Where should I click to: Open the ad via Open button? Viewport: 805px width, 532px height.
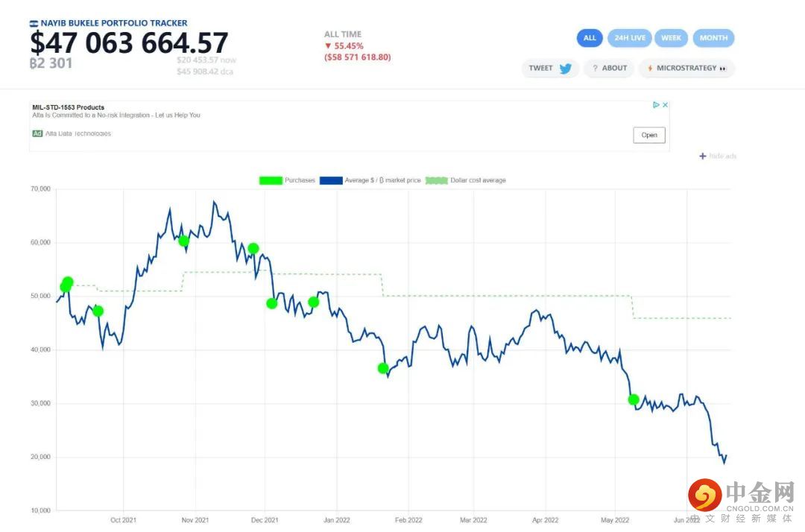pyautogui.click(x=649, y=135)
